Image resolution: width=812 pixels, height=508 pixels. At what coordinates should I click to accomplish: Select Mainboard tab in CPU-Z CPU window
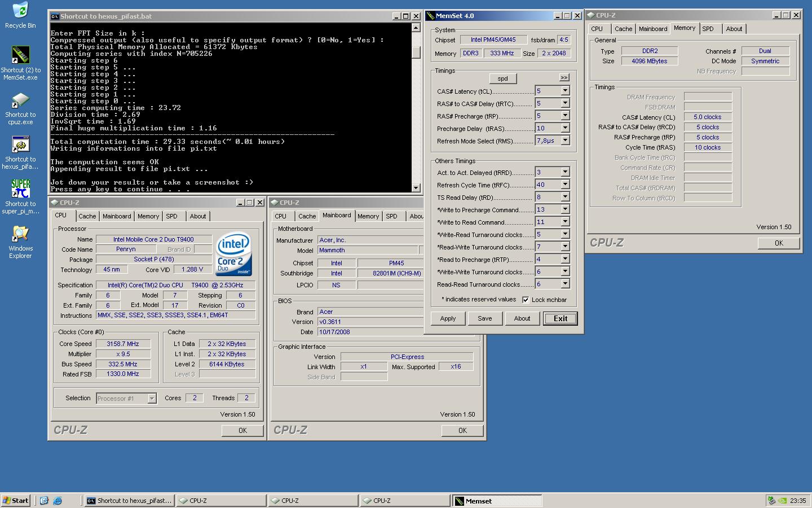click(x=116, y=216)
